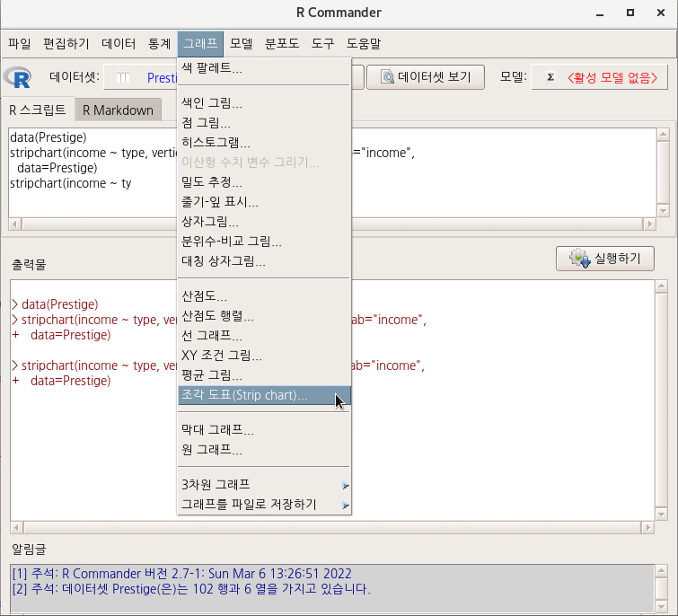The width and height of the screenshot is (678, 616).
Task: Select 색 팔레트... menu entry
Action: pyautogui.click(x=264, y=68)
